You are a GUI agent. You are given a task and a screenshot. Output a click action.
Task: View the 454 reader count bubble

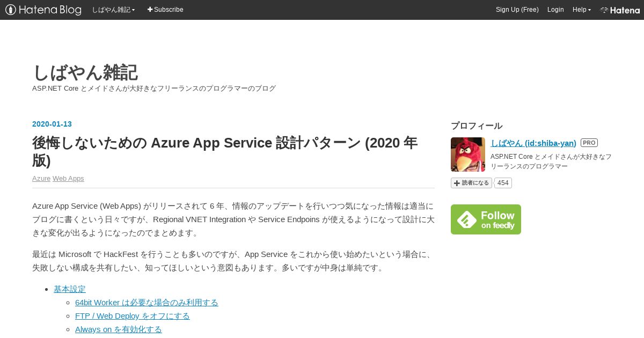503,183
